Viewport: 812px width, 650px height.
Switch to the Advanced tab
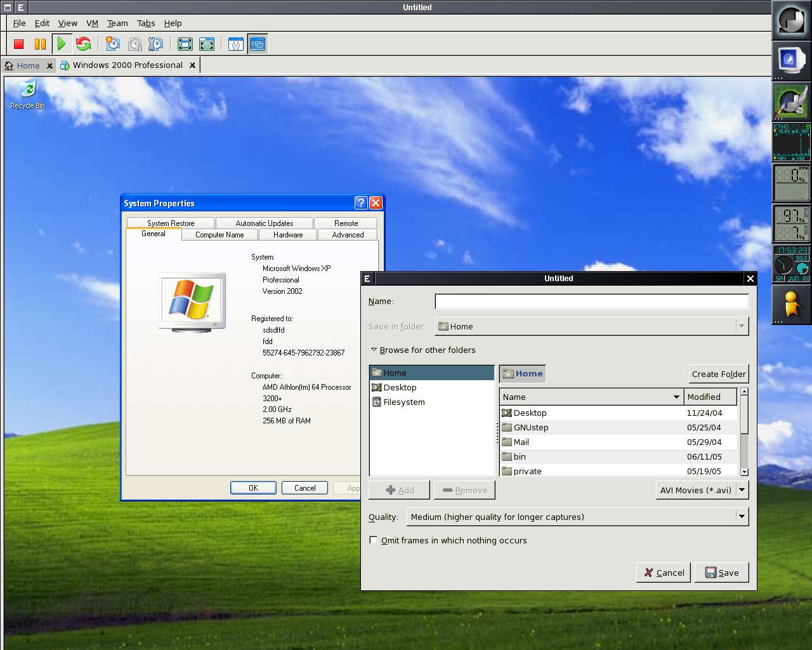(348, 234)
